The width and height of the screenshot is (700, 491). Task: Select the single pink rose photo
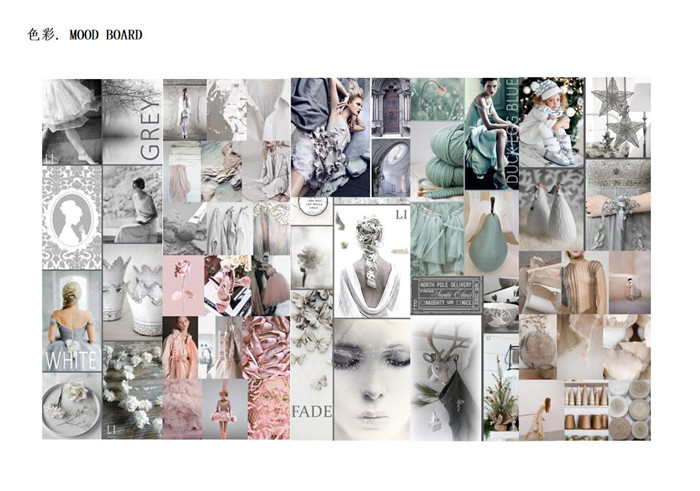pos(182,284)
